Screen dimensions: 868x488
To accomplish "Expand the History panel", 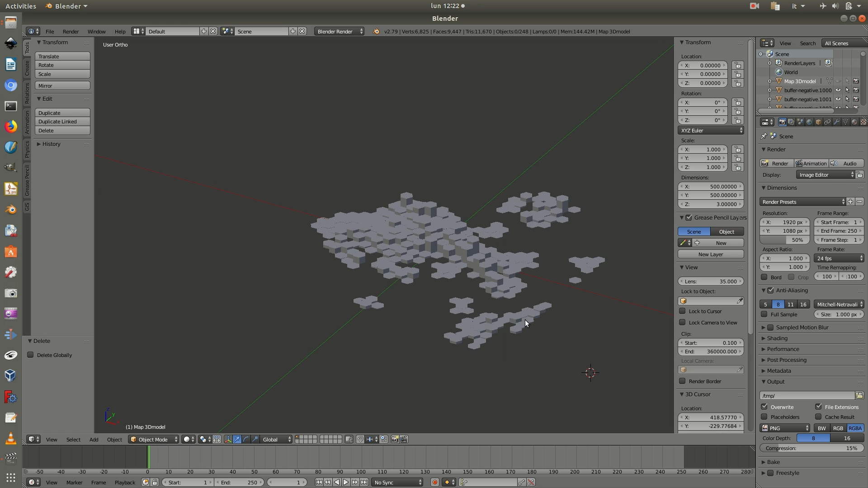I will 51,144.
